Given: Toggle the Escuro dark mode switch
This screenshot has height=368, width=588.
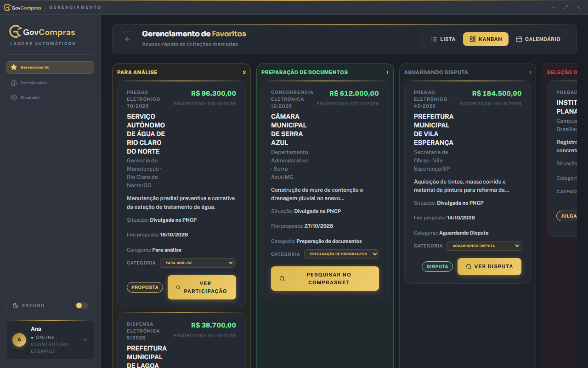Looking at the screenshot, I should click(x=82, y=305).
